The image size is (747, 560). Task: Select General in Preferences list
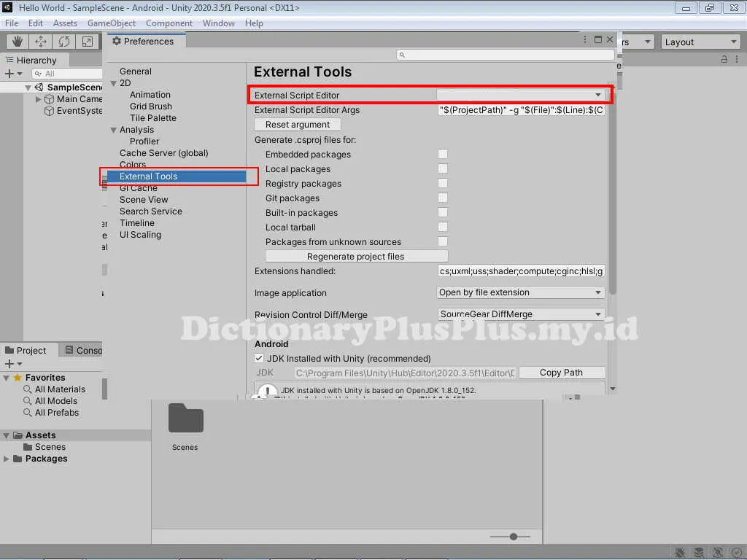click(x=135, y=71)
